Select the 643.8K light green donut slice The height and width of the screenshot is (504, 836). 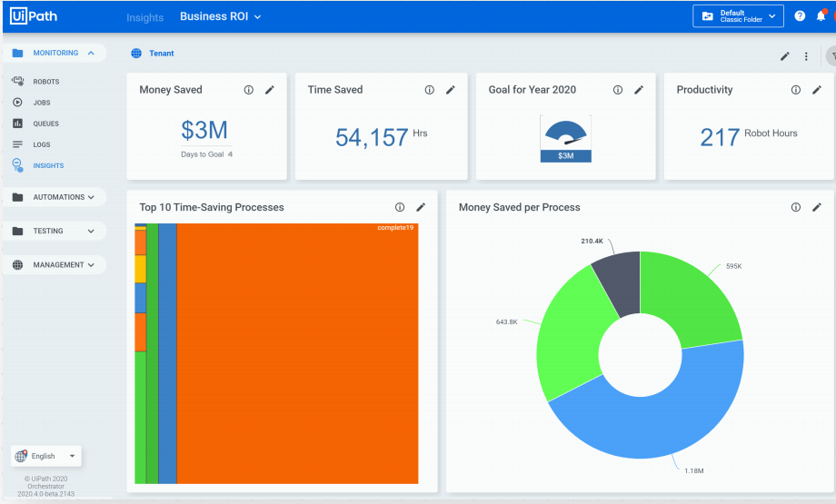(x=571, y=336)
